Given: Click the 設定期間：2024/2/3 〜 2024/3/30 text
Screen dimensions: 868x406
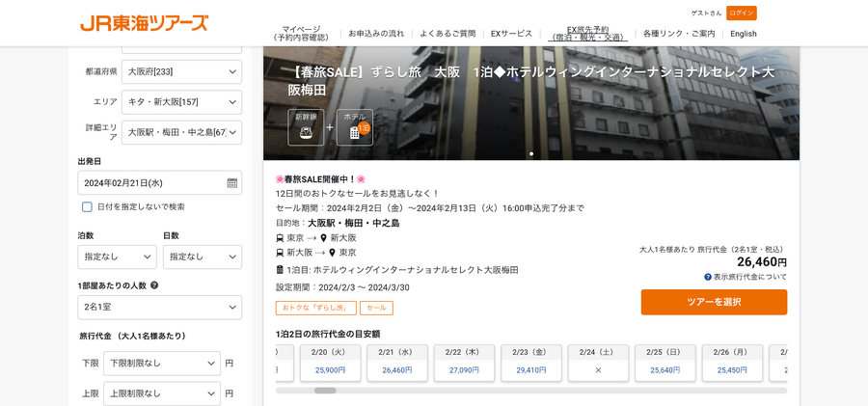Looking at the screenshot, I should [342, 288].
